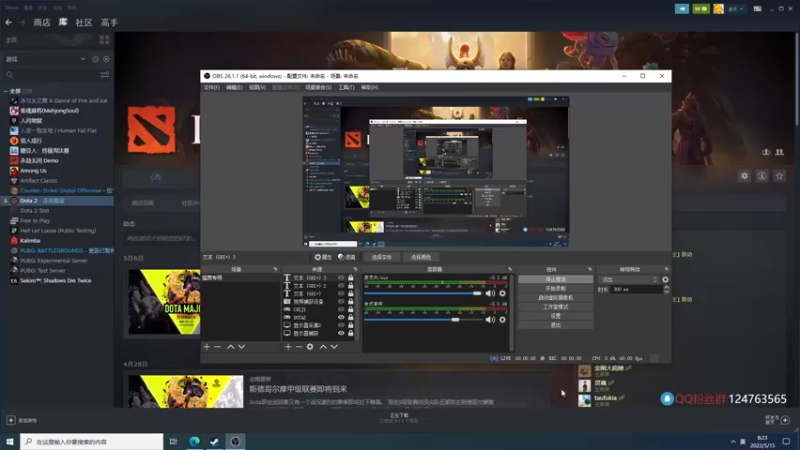Open transition properties gear next to 淡出
800x450 pixels.
(665, 280)
